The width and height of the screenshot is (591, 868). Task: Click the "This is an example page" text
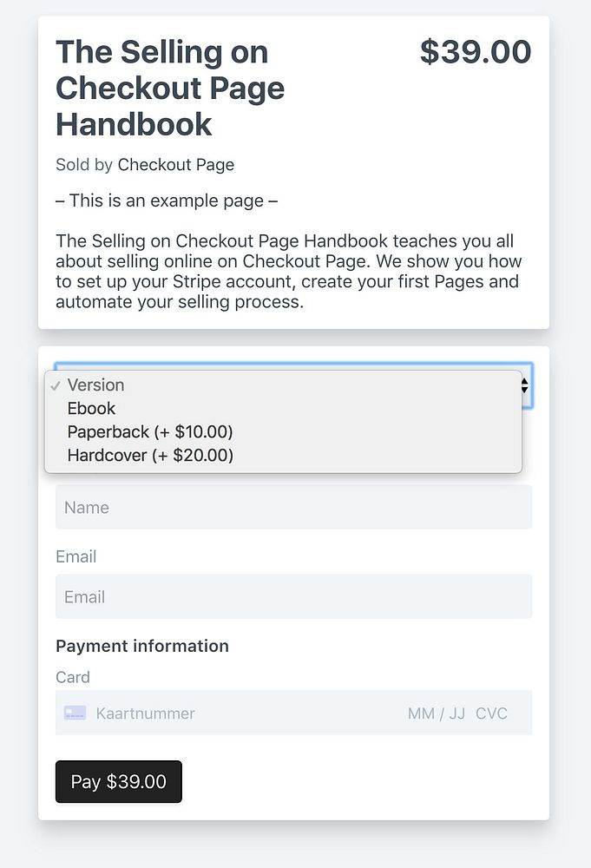[167, 201]
